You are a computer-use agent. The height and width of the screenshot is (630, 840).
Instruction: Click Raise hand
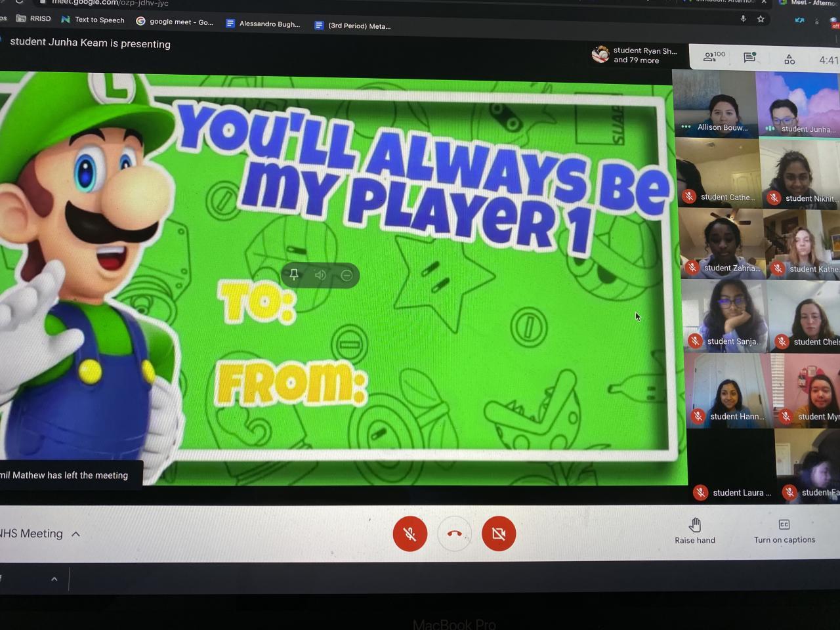click(695, 532)
